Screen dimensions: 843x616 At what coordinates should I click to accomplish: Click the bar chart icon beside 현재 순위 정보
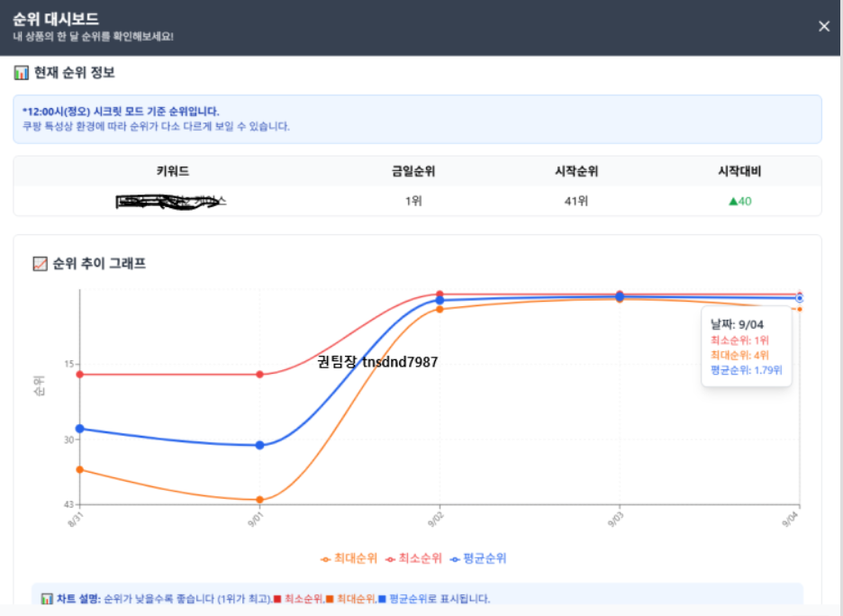(22, 73)
